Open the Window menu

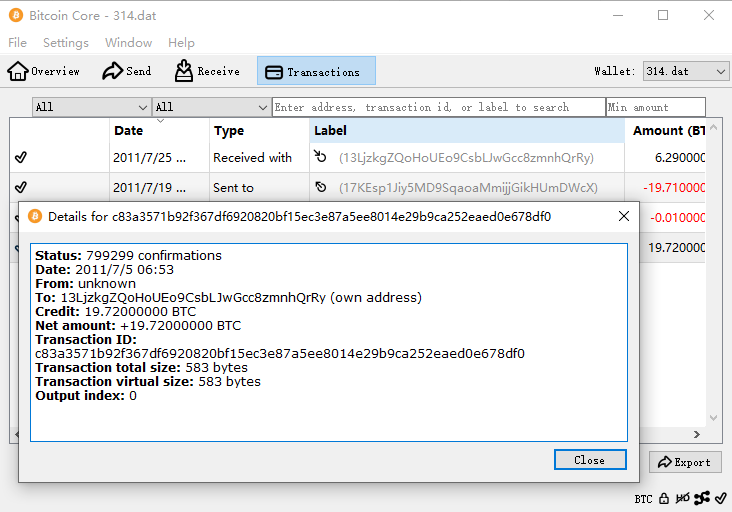coord(128,43)
